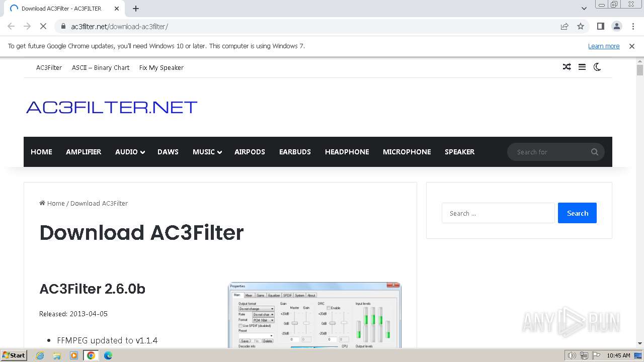
Task: Launch Internet Explorer from taskbar
Action: tap(40, 355)
